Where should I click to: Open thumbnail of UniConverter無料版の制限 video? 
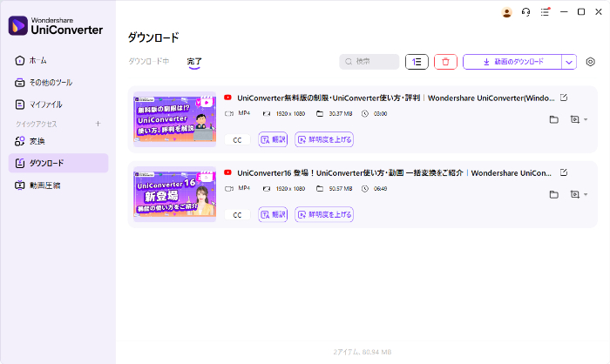(174, 119)
